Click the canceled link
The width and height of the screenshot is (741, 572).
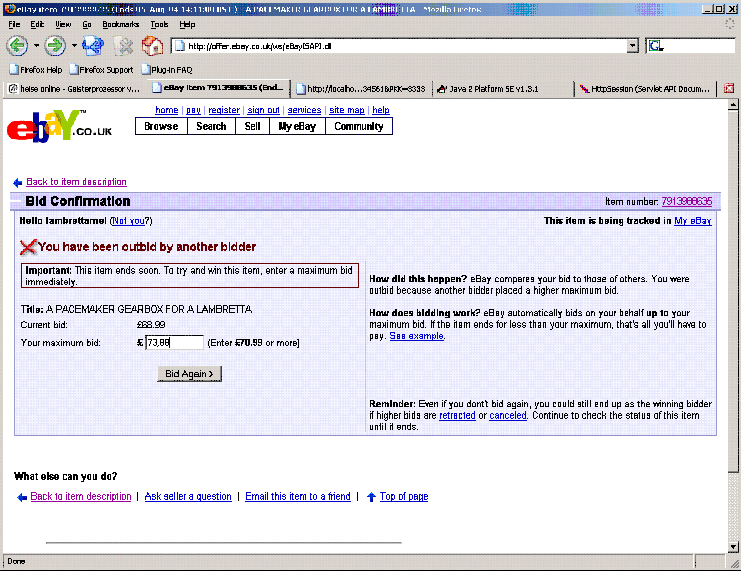click(x=508, y=416)
